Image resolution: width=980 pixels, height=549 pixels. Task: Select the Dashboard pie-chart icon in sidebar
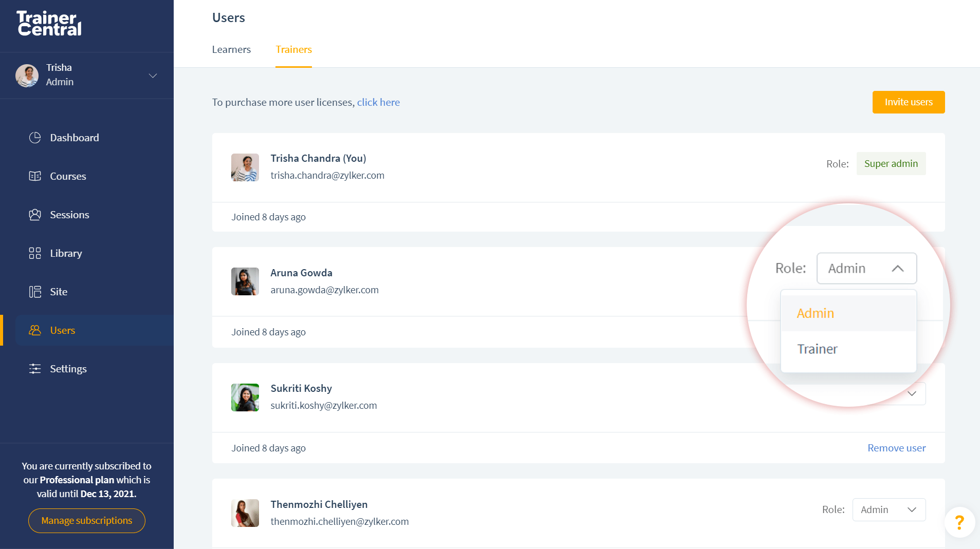point(35,137)
